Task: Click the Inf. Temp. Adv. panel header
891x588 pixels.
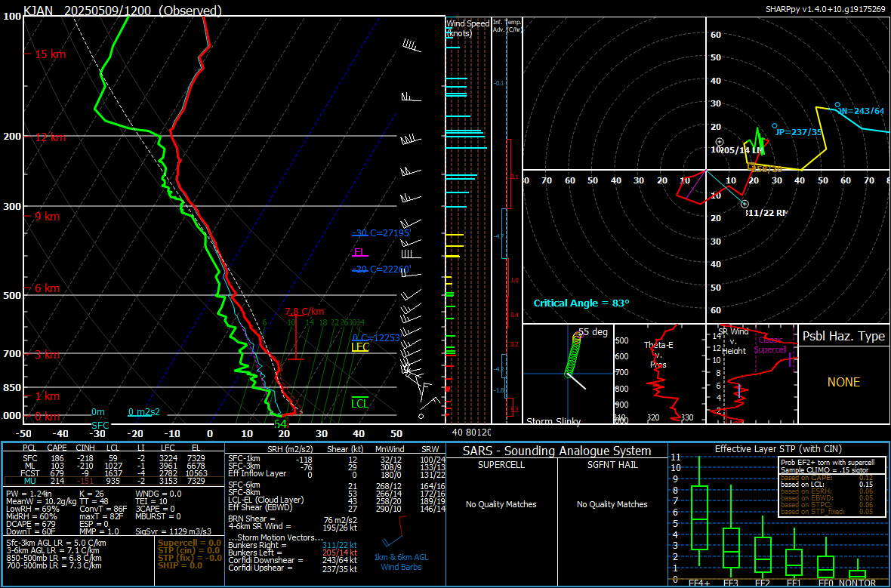Action: (x=507, y=26)
